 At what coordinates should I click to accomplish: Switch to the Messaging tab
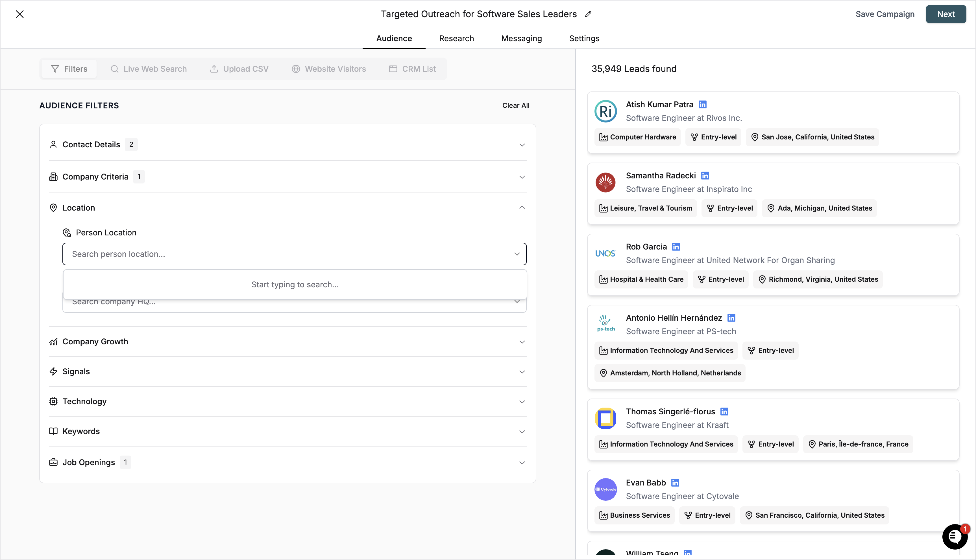521,38
